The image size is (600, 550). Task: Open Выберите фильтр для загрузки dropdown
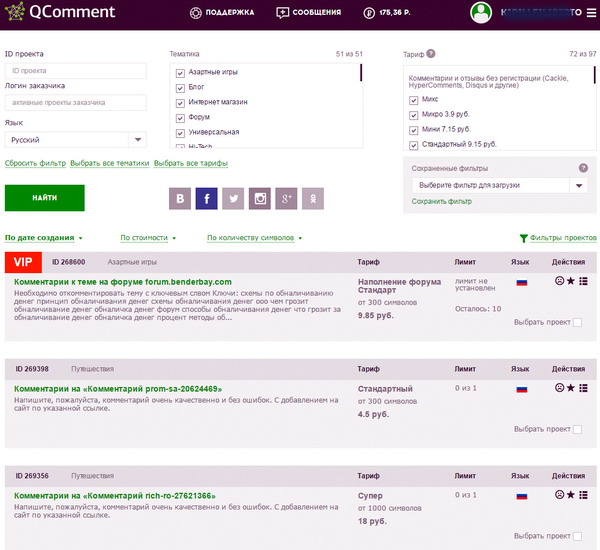coord(500,185)
